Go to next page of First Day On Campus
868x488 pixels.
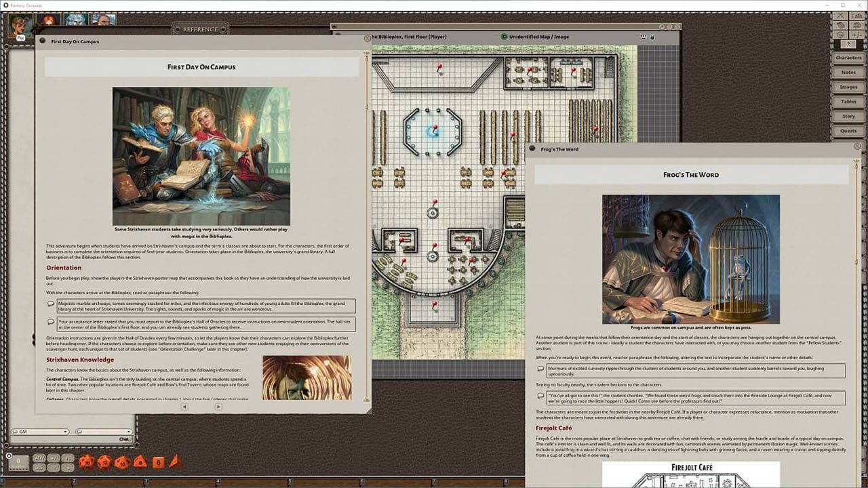tap(218, 407)
